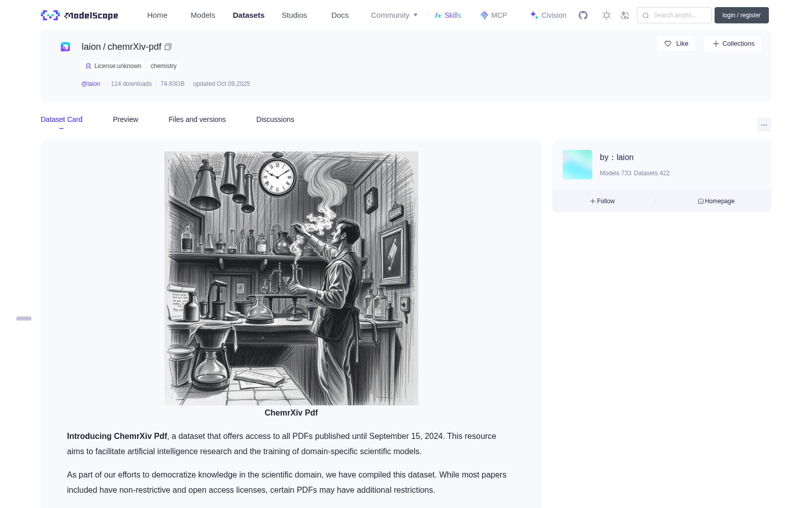The height and width of the screenshot is (508, 812).
Task: Open the laion Homepage link
Action: pyautogui.click(x=716, y=201)
